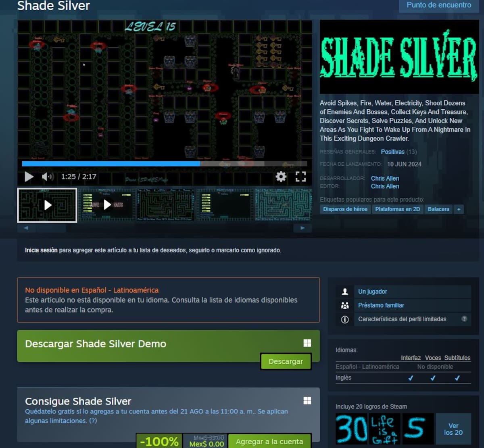Screen dimensions: 484x448
Task: Open developer Chris Allen link
Action: pos(385,179)
